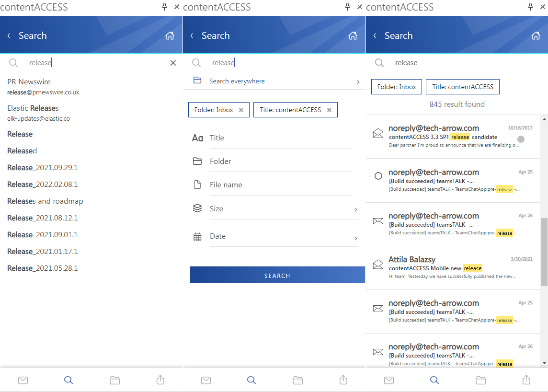The image size is (548, 392).
Task: Click the Folder filter field icon
Action: click(x=197, y=161)
